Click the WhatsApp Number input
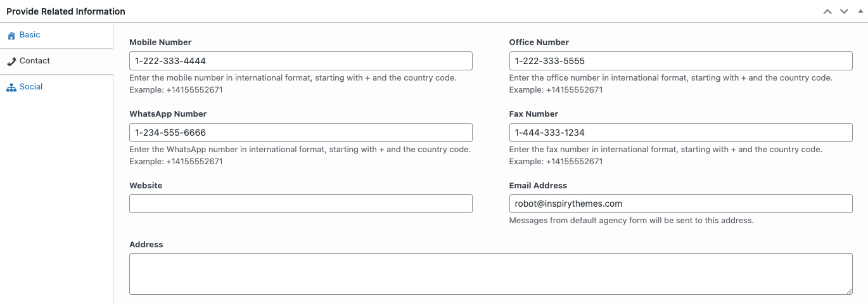This screenshot has width=868, height=305. click(301, 133)
